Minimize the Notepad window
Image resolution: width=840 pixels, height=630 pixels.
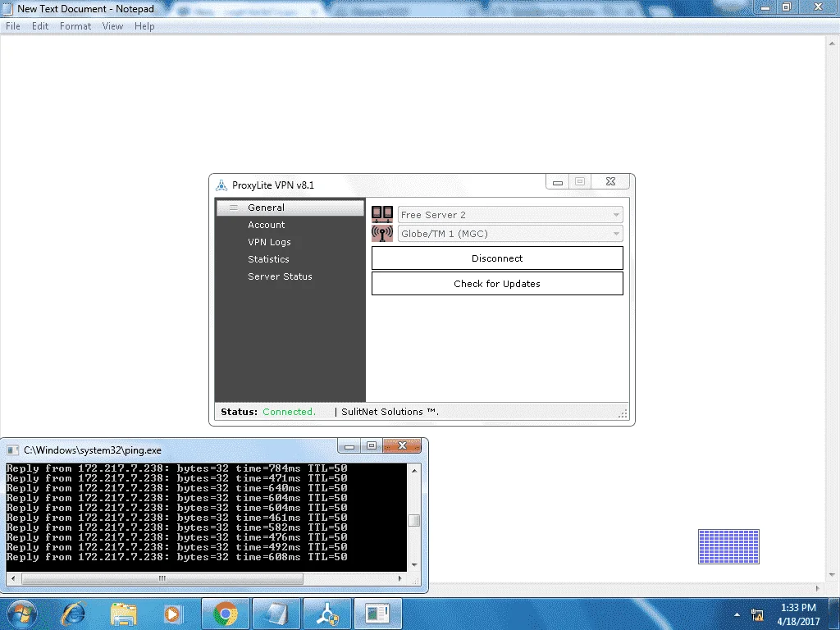pyautogui.click(x=765, y=7)
